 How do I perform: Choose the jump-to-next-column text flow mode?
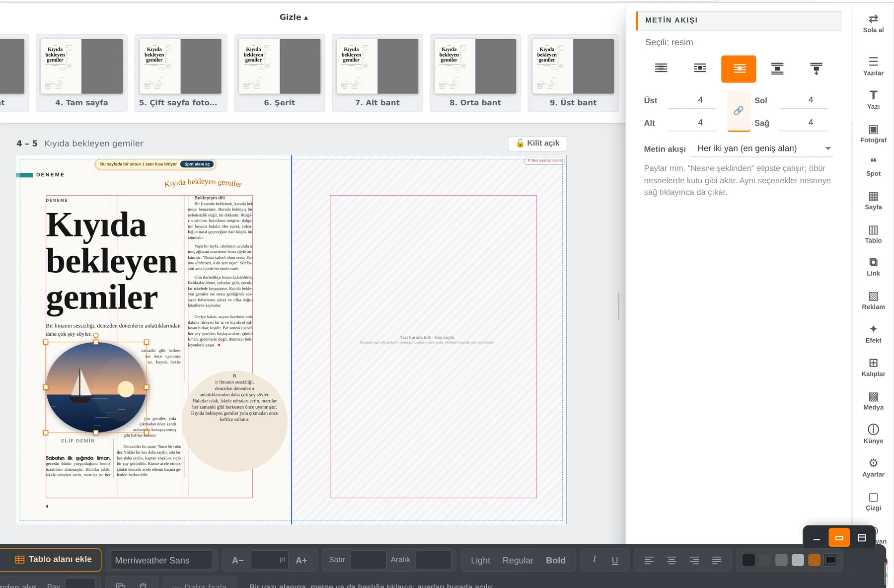coord(816,69)
